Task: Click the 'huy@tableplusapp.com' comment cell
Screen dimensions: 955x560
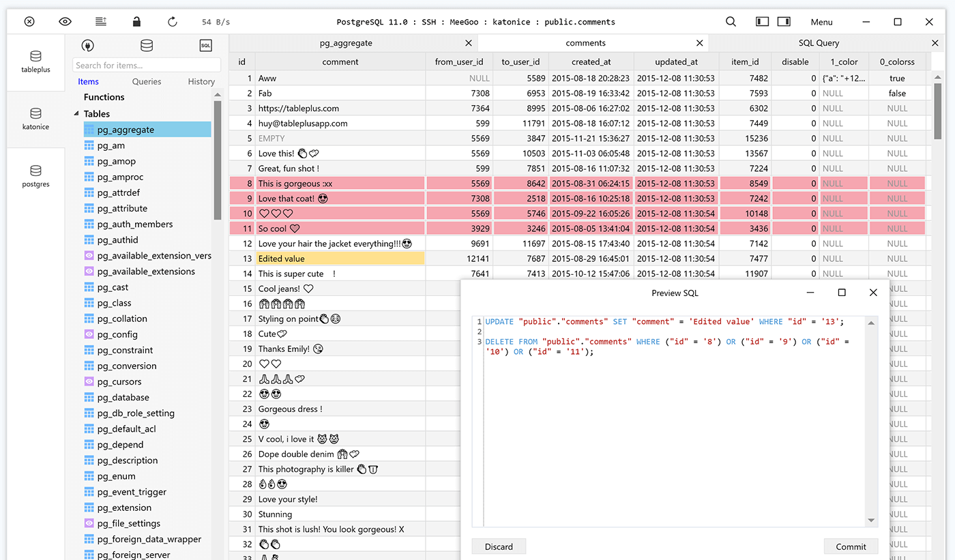Action: pyautogui.click(x=340, y=123)
